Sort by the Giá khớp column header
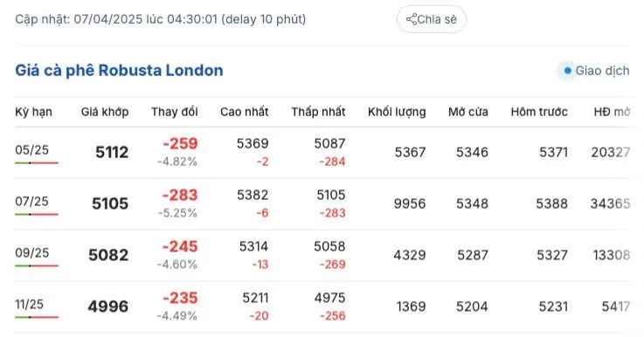Viewport: 644px width, 337px height. point(105,112)
